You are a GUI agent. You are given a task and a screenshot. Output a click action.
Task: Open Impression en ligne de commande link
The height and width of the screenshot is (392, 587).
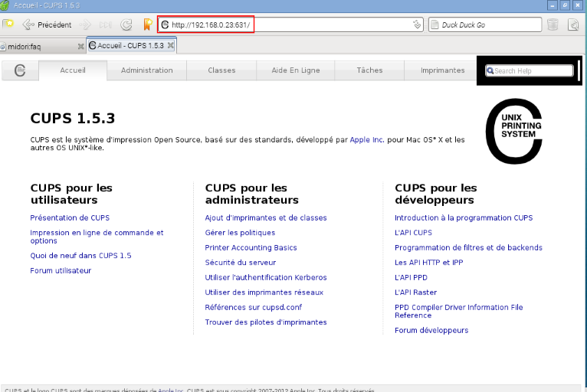97,237
